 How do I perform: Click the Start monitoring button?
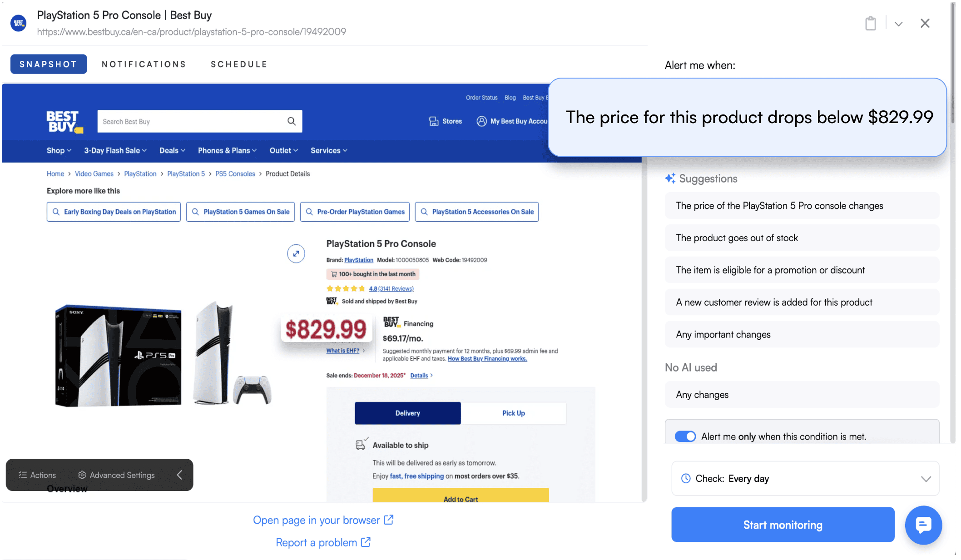click(x=782, y=525)
